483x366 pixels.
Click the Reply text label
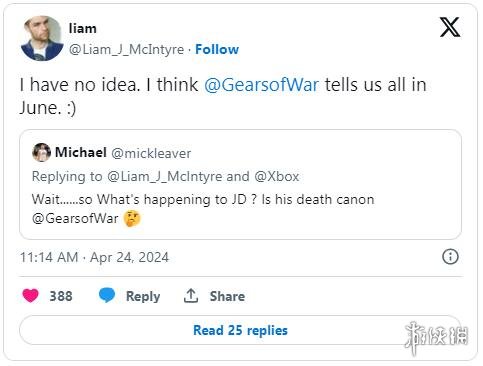pos(143,296)
